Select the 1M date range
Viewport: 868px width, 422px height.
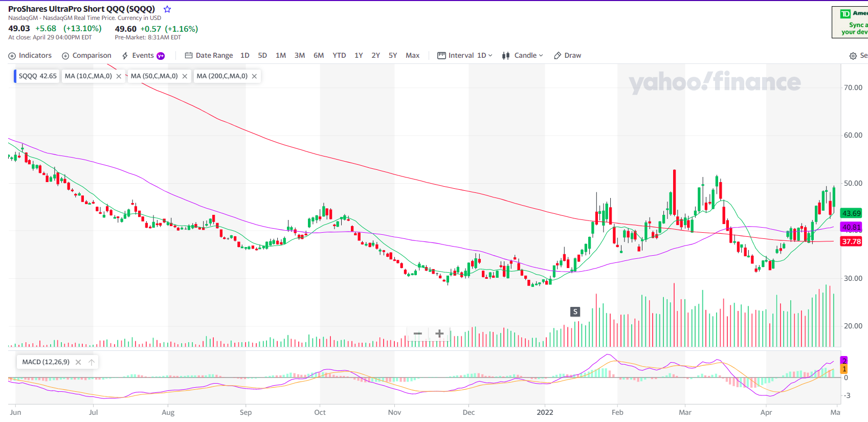281,55
